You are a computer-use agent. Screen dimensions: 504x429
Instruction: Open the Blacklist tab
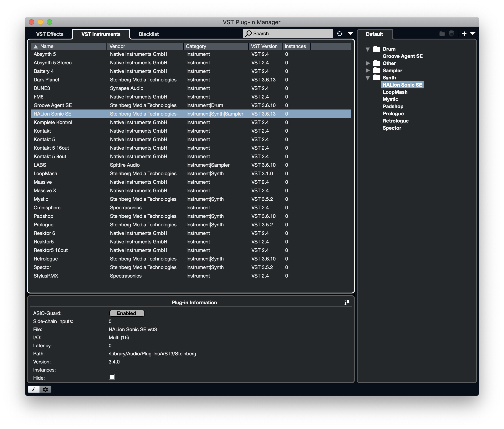click(149, 34)
